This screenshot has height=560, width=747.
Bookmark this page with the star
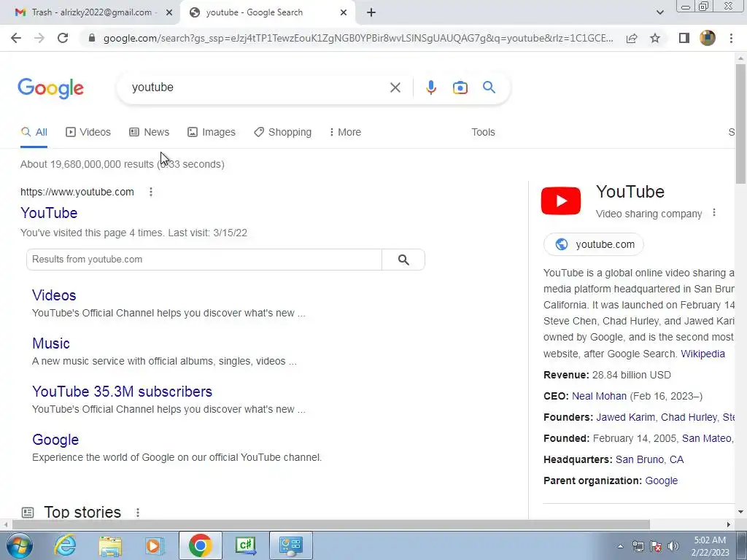(x=655, y=38)
